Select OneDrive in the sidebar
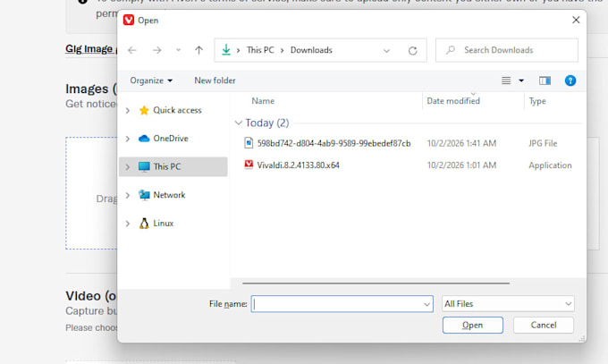Image resolution: width=608 pixels, height=364 pixels. [x=171, y=138]
